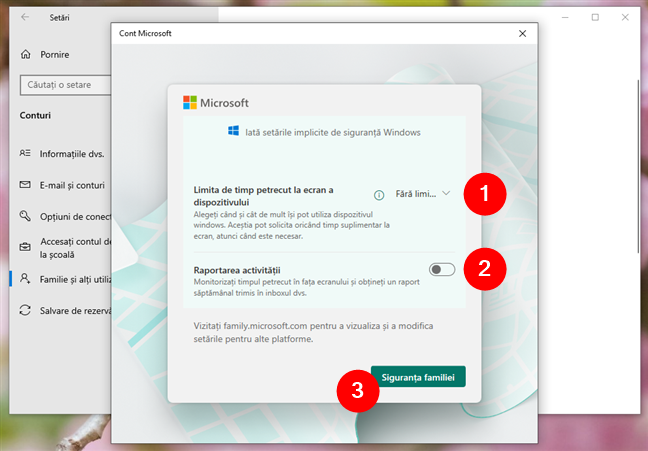The height and width of the screenshot is (451, 648).
Task: Maximize the Setări window
Action: (x=595, y=17)
